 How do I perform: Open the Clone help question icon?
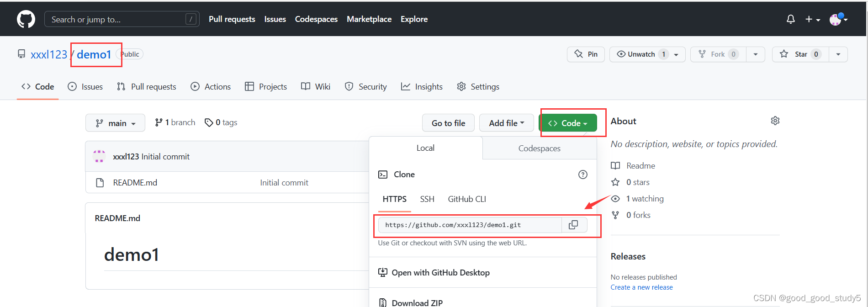coord(583,175)
